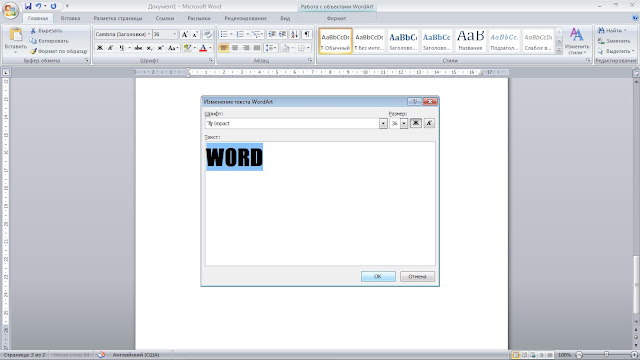Open Find (Найти) in Editing group
This screenshot has height=360, width=640.
tap(612, 31)
